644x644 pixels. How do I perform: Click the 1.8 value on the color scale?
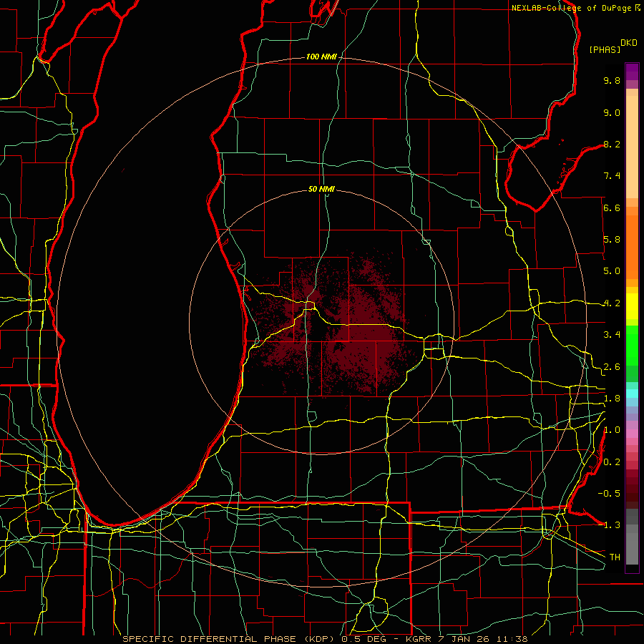612,399
